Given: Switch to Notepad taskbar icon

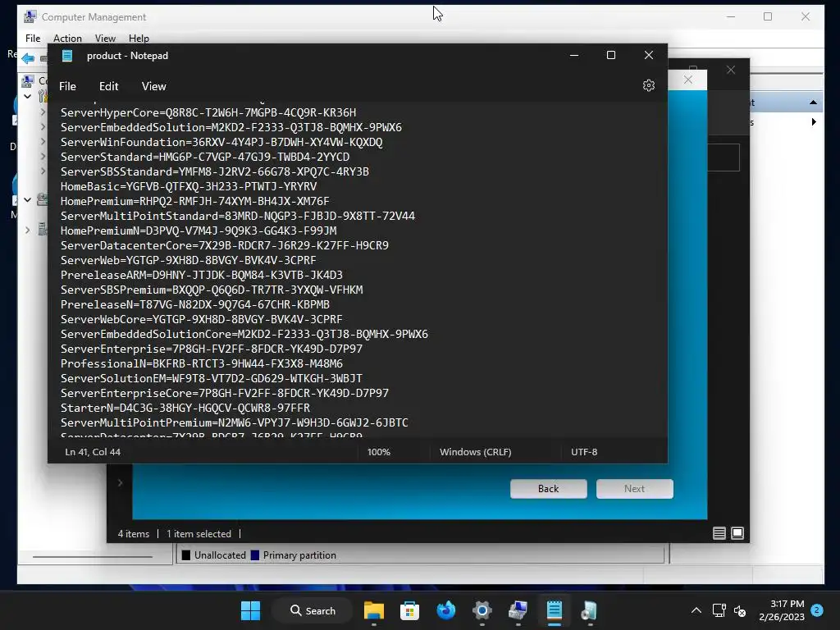Looking at the screenshot, I should 555,610.
